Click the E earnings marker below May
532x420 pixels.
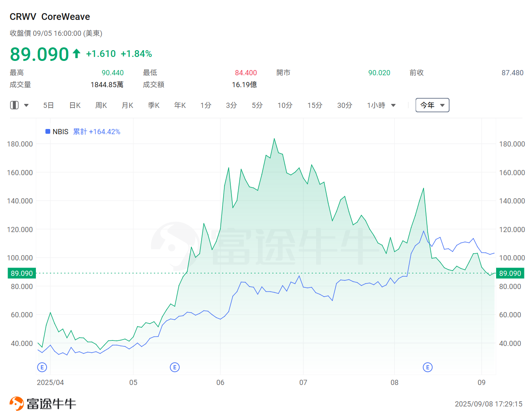click(175, 367)
